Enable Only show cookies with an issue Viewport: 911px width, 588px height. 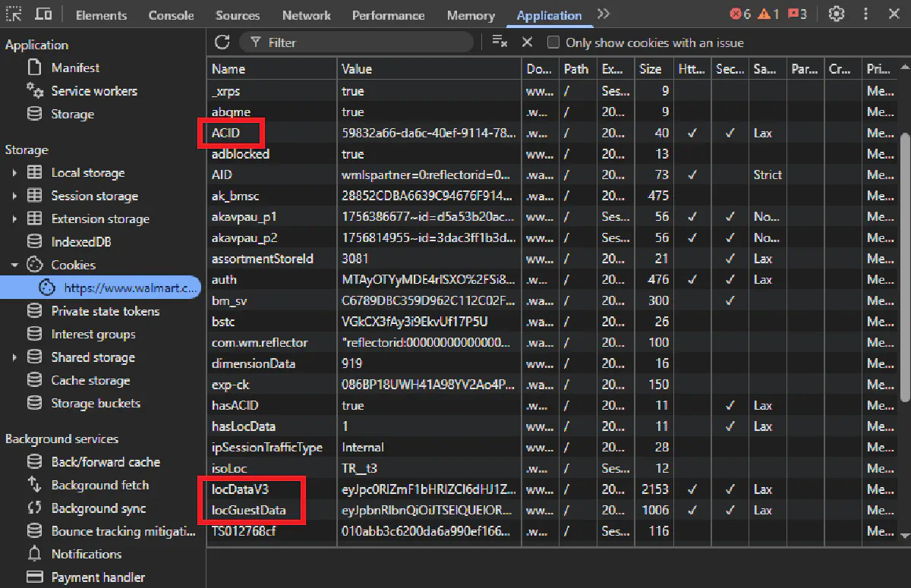553,42
